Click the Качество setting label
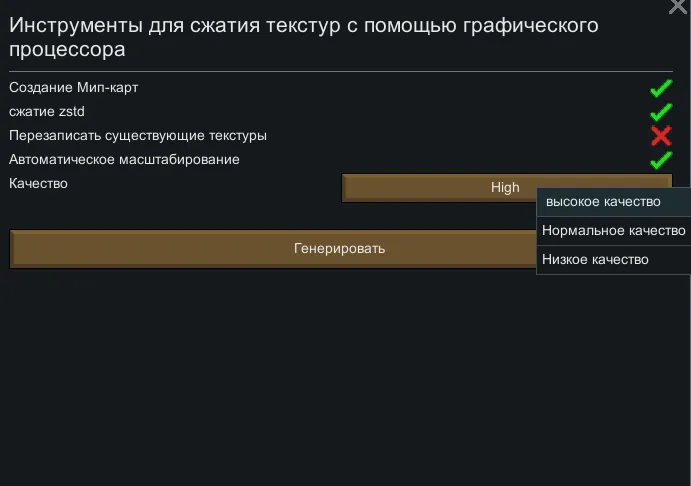Screen dimensions: 691x486 [38, 184]
